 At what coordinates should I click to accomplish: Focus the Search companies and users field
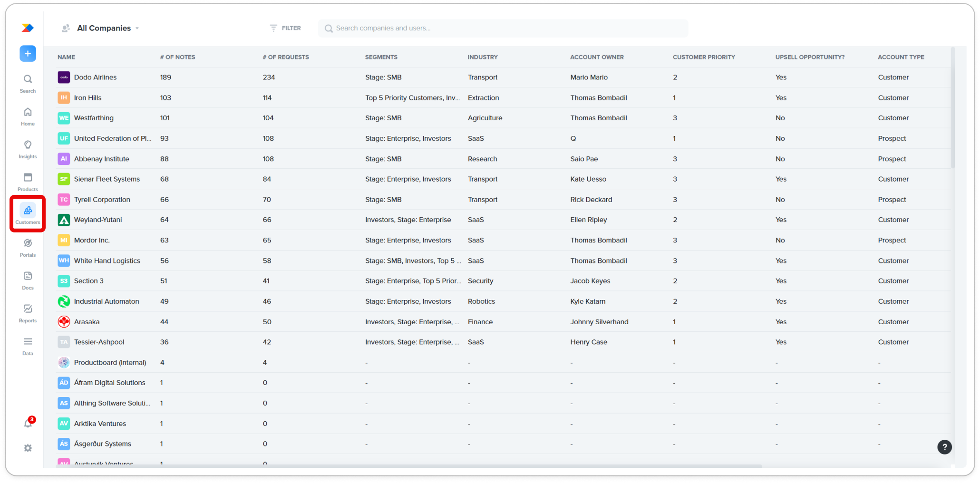point(503,28)
